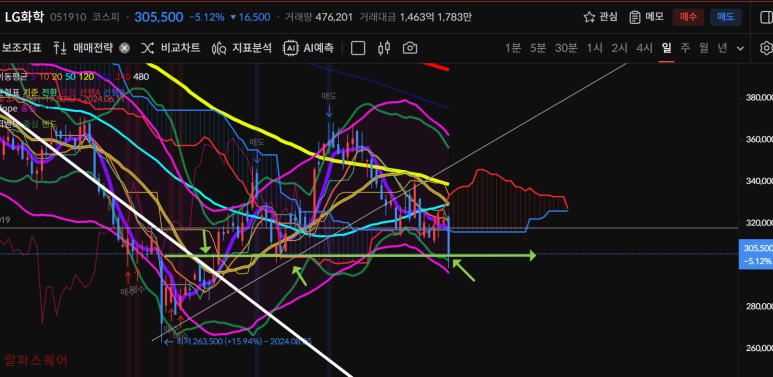Image resolution: width=773 pixels, height=377 pixels.
Task: Click the 051910 stock code
Action: pos(68,17)
